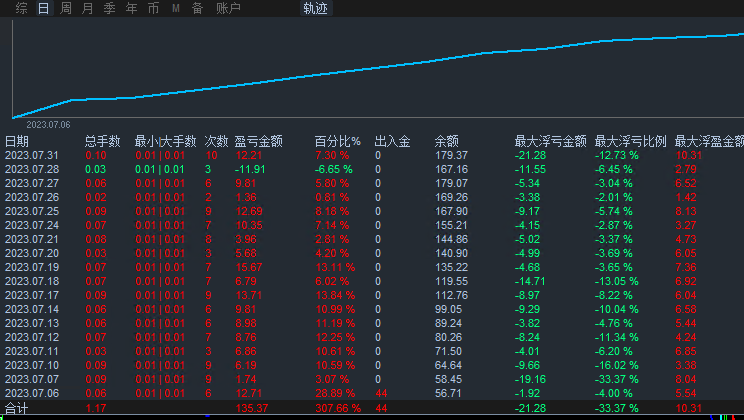The image size is (744, 420).
Task: Open the 币 currency tab
Action: [153, 8]
